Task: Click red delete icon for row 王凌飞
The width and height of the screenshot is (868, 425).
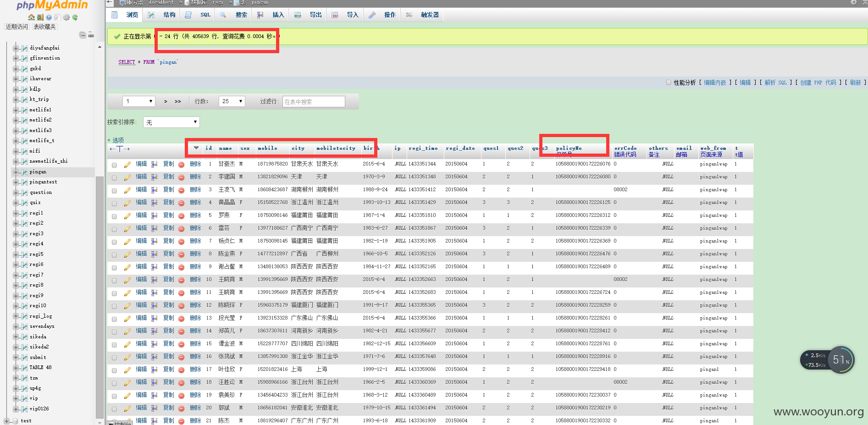Action: click(x=182, y=190)
